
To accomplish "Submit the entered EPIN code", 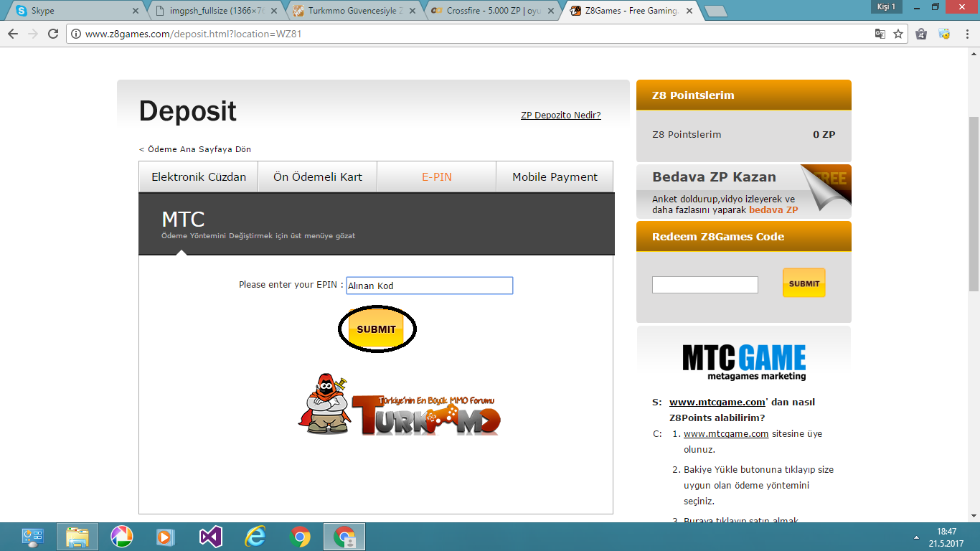I will click(377, 329).
